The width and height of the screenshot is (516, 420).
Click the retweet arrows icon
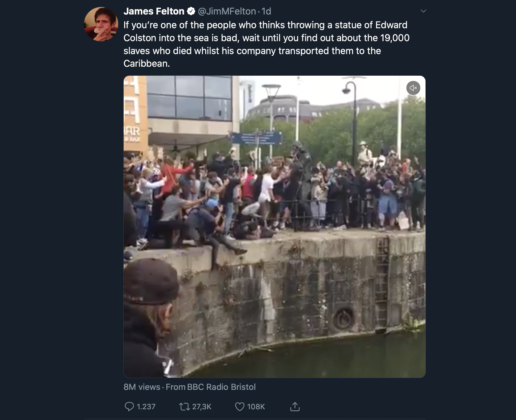184,406
